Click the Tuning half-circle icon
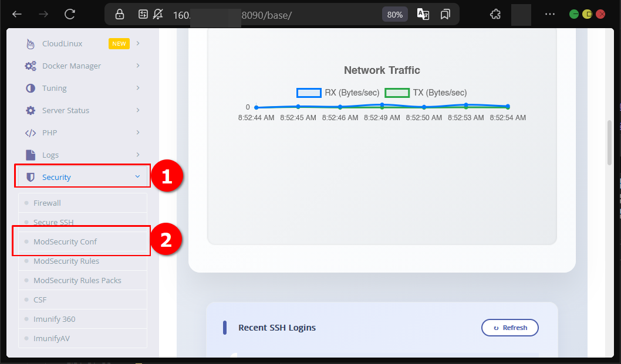The height and width of the screenshot is (364, 621). click(x=31, y=89)
